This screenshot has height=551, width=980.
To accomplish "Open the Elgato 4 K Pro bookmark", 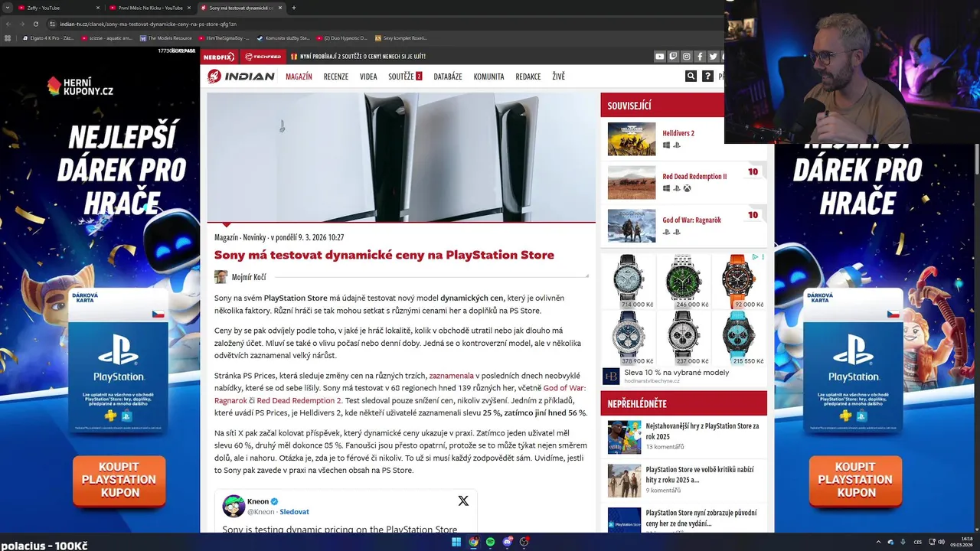I will (x=47, y=37).
